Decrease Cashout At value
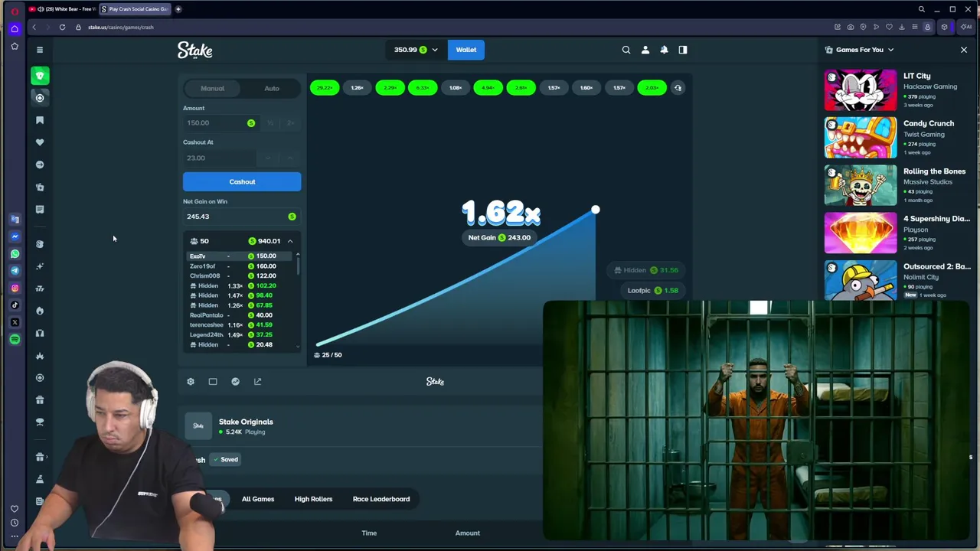The height and width of the screenshot is (551, 980). 269,158
